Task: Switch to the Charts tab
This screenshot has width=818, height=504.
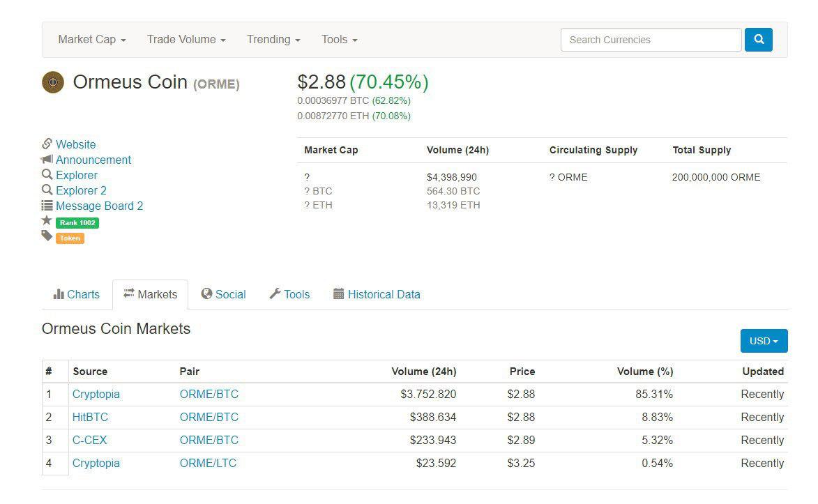Action: coord(77,294)
